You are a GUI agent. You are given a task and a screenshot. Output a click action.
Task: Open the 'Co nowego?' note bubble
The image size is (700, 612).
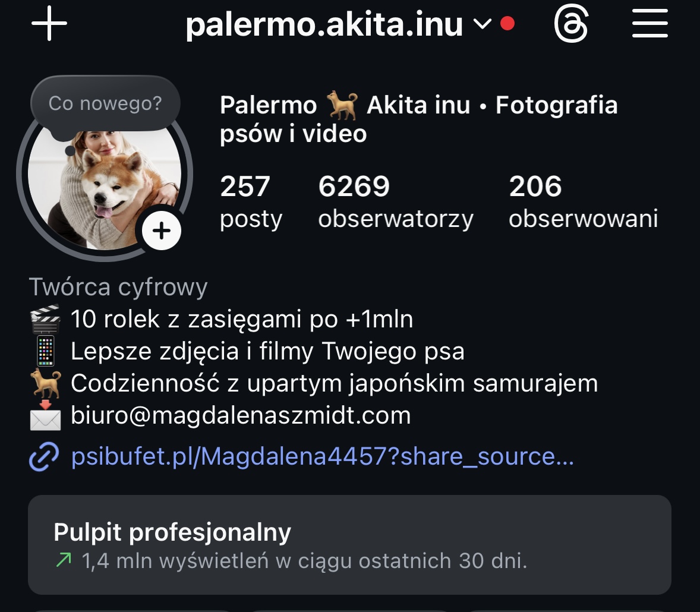[105, 103]
